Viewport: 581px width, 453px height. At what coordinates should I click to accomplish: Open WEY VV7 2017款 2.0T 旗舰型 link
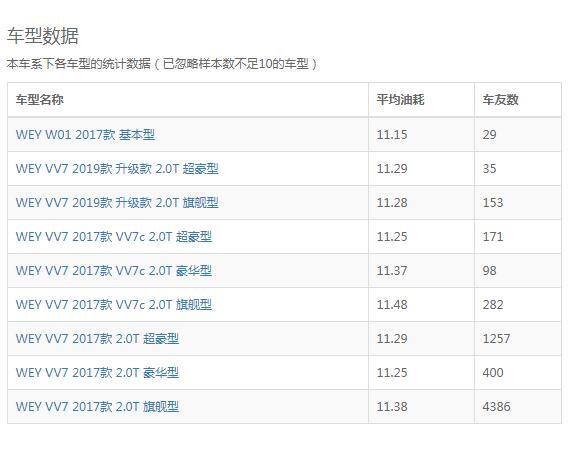pos(97,407)
